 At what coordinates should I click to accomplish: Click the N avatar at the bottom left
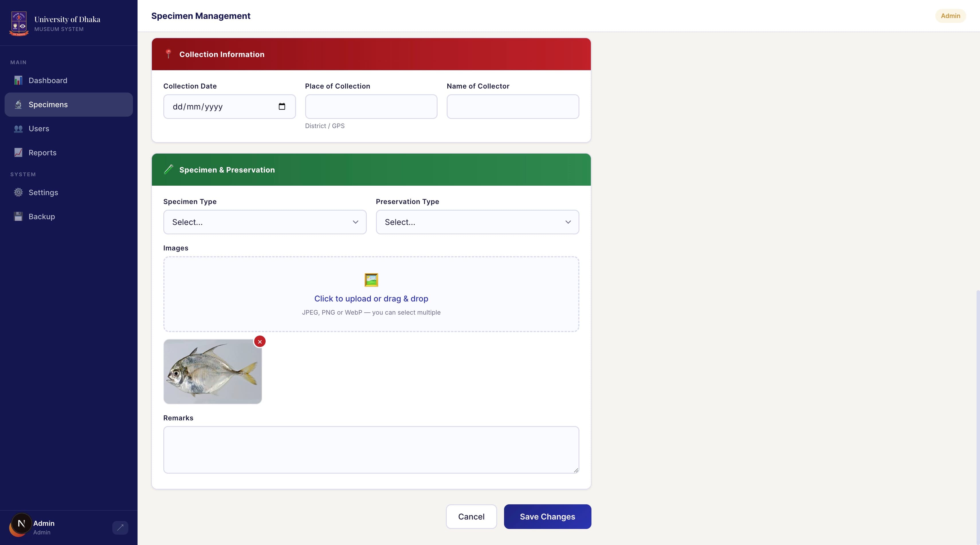tap(21, 524)
